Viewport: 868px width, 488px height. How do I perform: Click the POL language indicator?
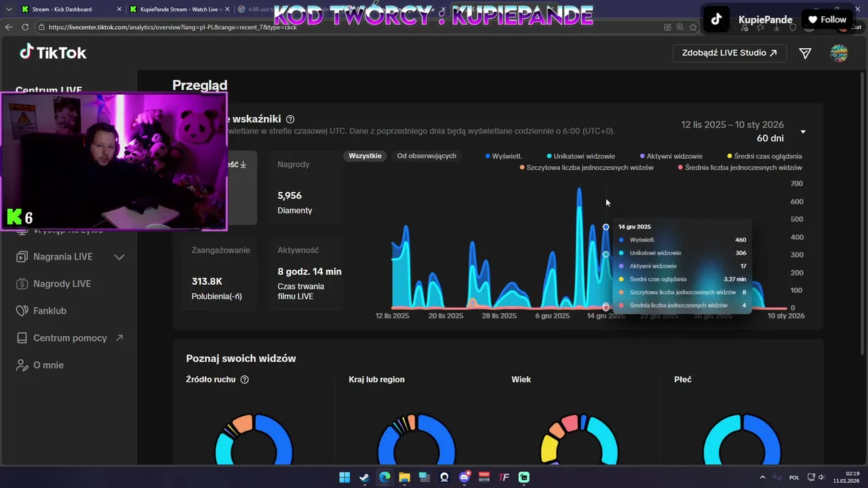[x=794, y=478]
